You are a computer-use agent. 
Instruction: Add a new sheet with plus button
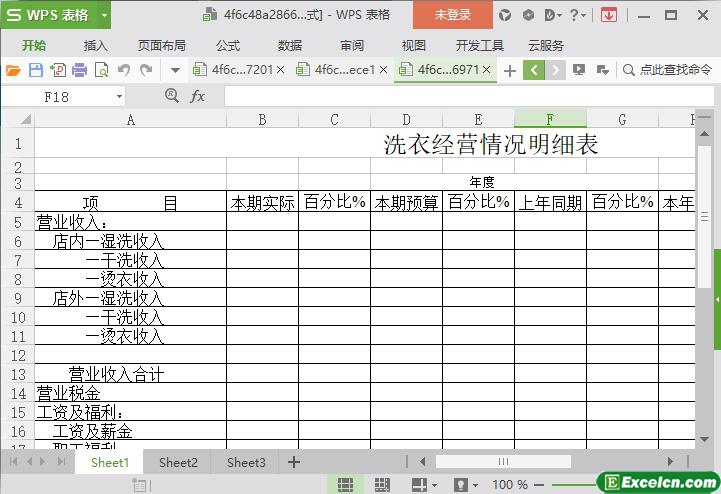(x=294, y=462)
